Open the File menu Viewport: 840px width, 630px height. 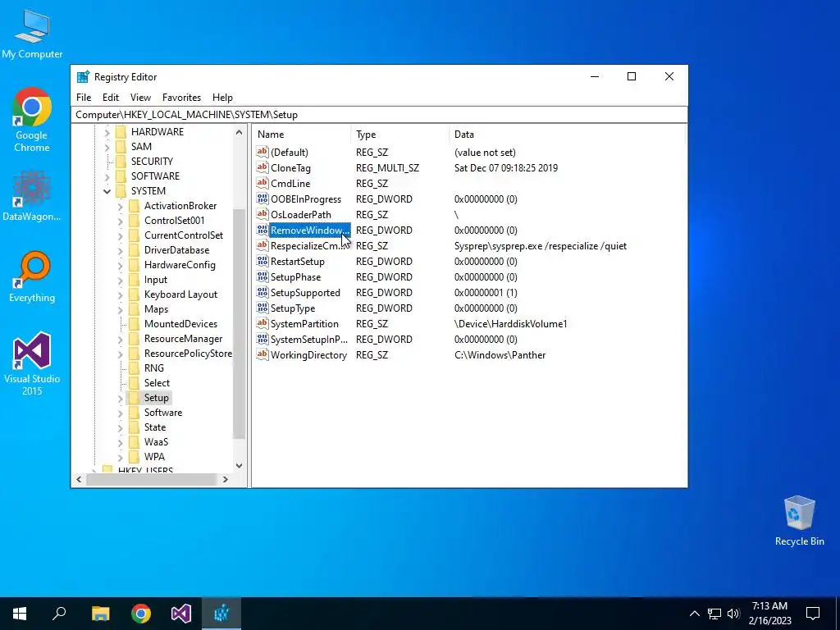pyautogui.click(x=84, y=98)
